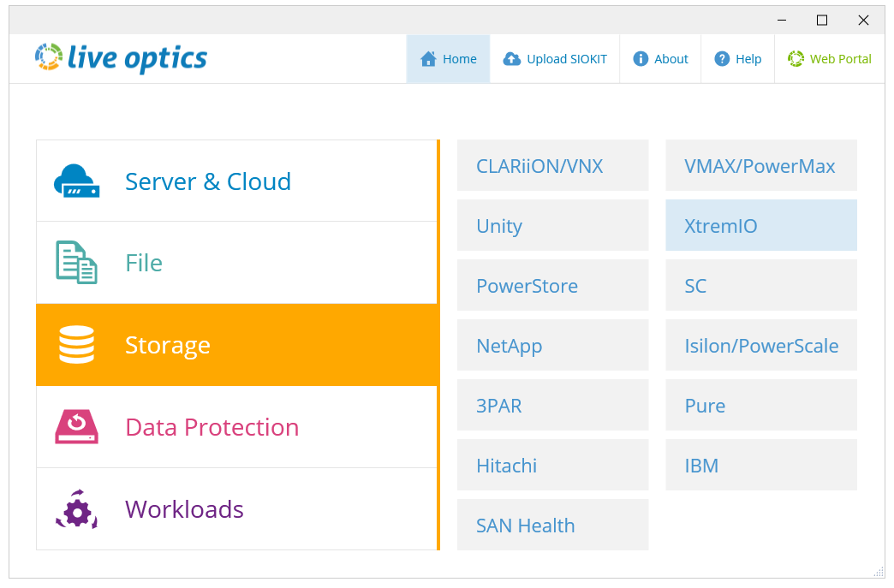The width and height of the screenshot is (894, 588).
Task: Go to Web Portal link
Action: 830,59
